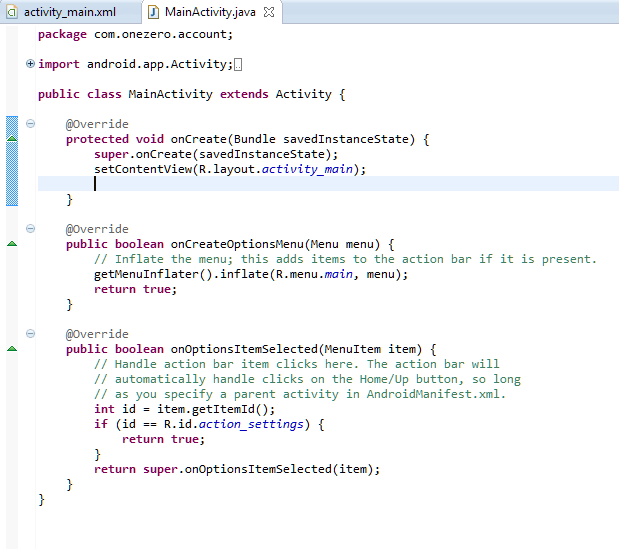Click the action_settings identifier
This screenshot has width=619, height=549.
pos(251,424)
